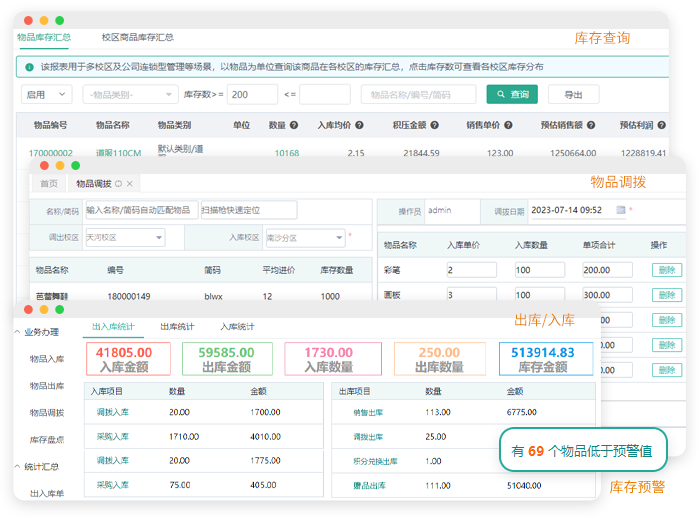Open the 出库统计 tab
Image resolution: width=699 pixels, height=520 pixels.
tap(177, 327)
